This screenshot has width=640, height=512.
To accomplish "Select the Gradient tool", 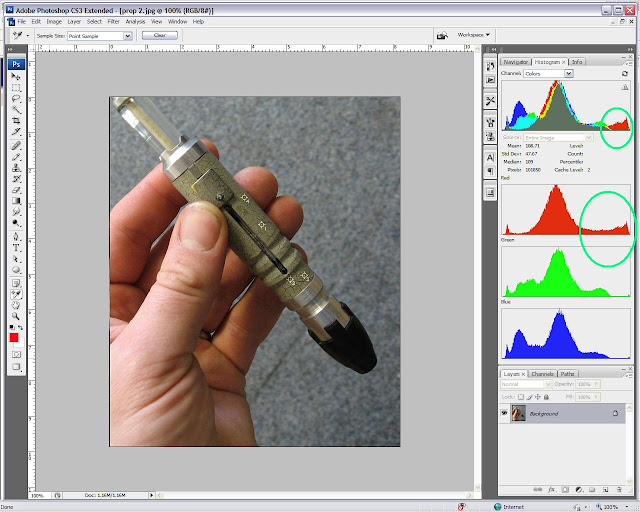I will (x=16, y=201).
